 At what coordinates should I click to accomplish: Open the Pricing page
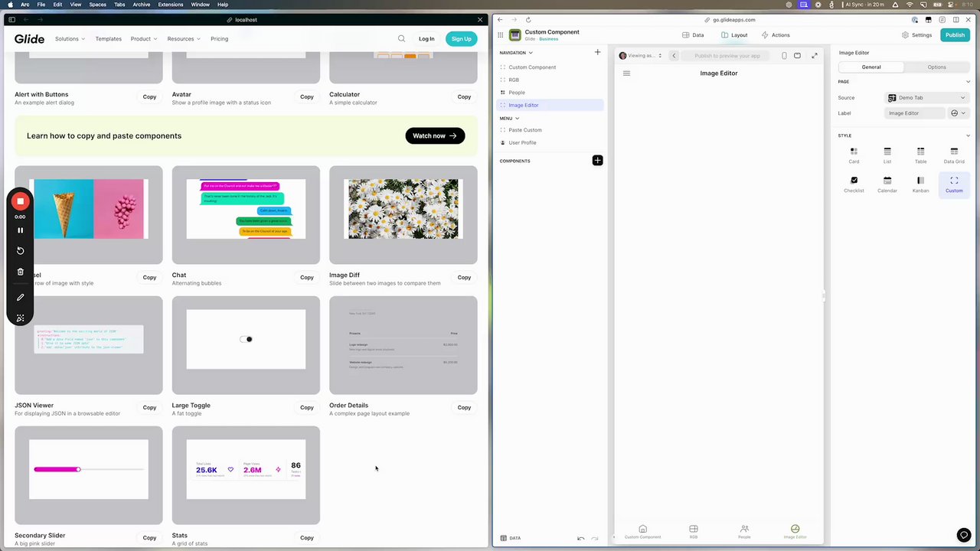coord(219,39)
